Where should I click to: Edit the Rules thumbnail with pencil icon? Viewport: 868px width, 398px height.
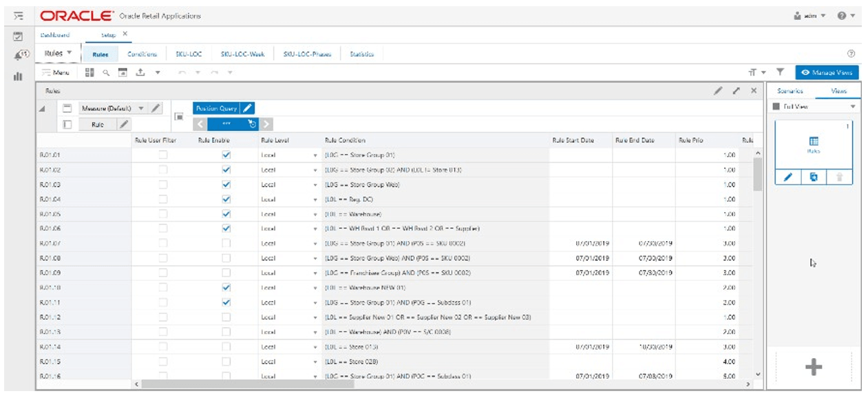(788, 177)
